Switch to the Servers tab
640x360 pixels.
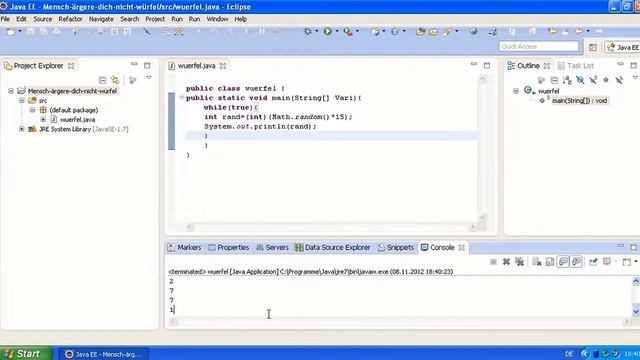pos(272,247)
